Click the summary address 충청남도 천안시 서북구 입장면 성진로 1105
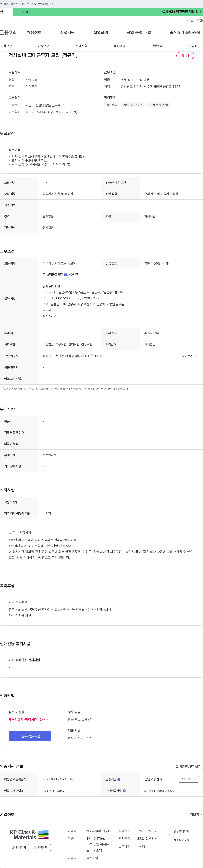Screen dimensions: 203x868 pyautogui.click(x=151, y=87)
